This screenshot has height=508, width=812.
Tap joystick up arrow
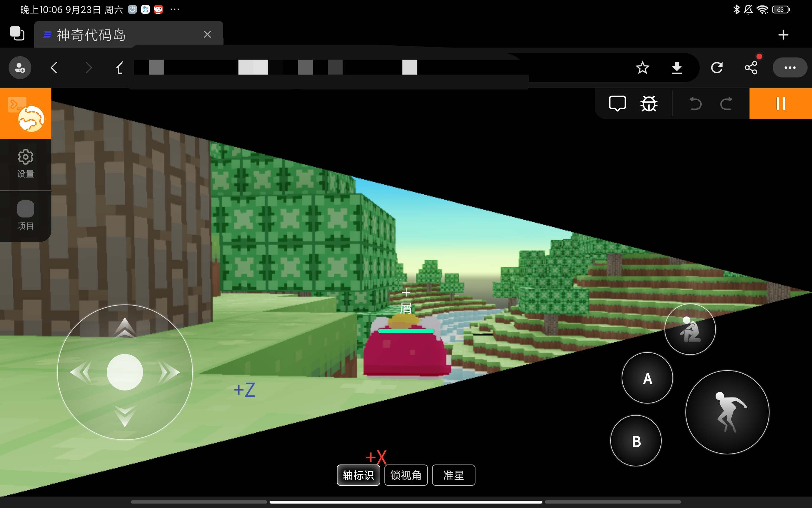[x=125, y=327]
